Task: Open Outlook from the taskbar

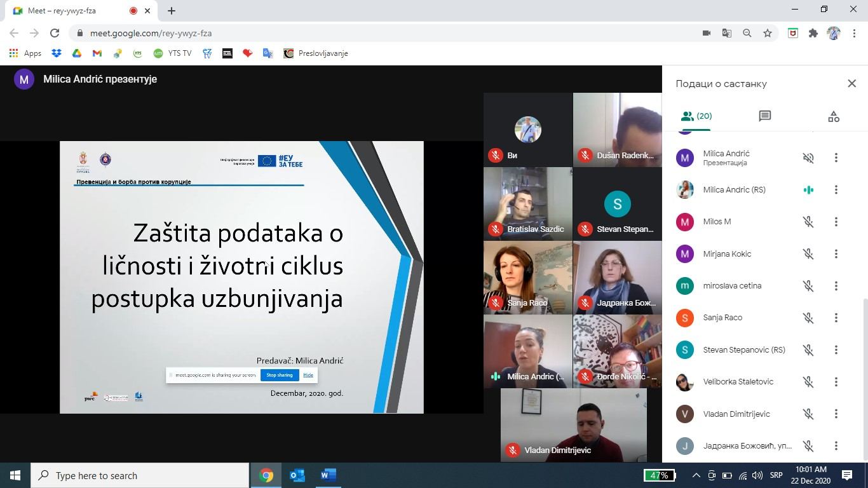Action: point(297,475)
